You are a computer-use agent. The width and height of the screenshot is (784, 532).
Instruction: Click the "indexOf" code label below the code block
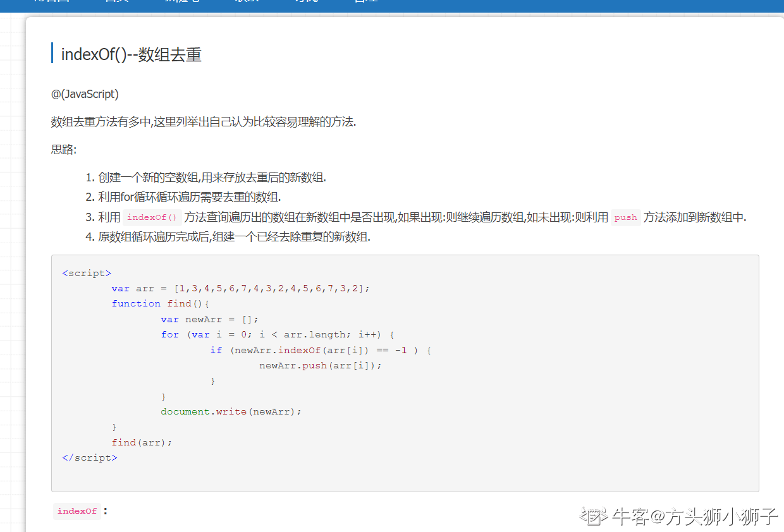(x=77, y=511)
